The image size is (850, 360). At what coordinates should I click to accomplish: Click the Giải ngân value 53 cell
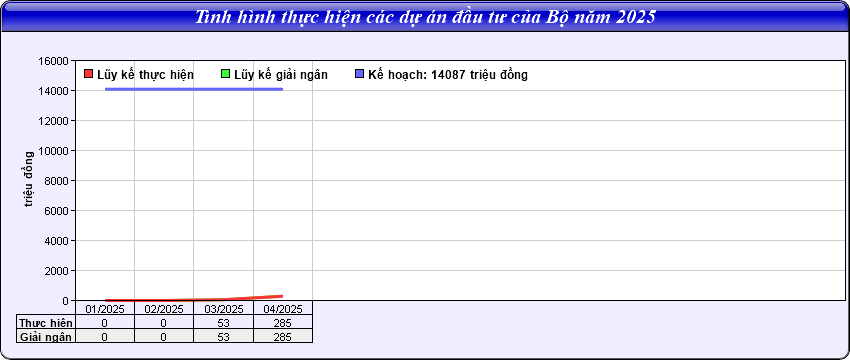(223, 337)
